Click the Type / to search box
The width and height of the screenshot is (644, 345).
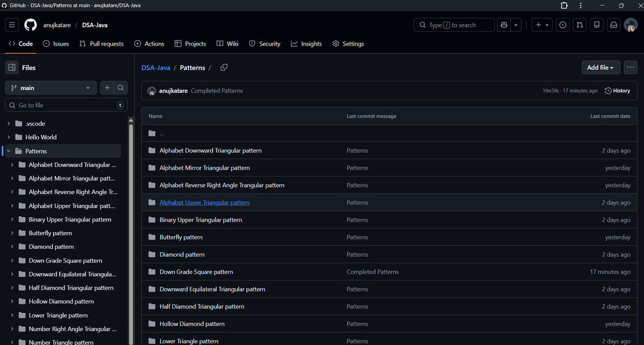coord(454,25)
